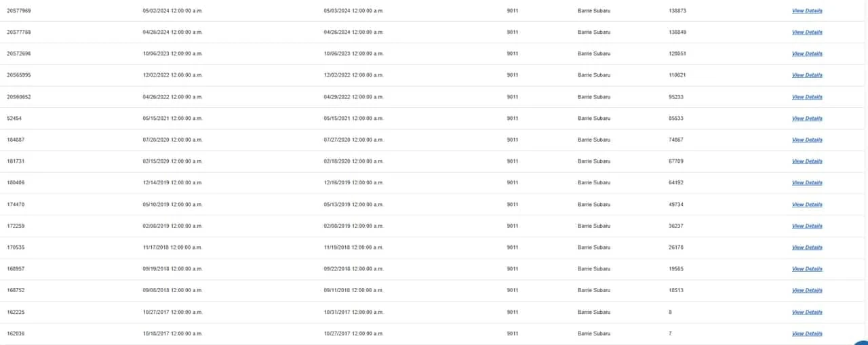Select the odometer value 138873 cell

coord(677,11)
